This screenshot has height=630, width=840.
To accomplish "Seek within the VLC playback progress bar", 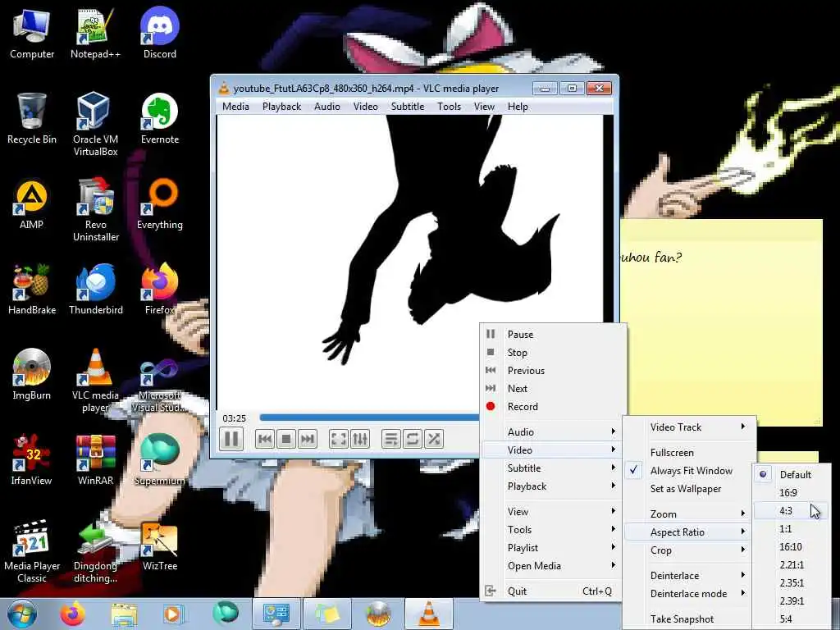I will (369, 418).
